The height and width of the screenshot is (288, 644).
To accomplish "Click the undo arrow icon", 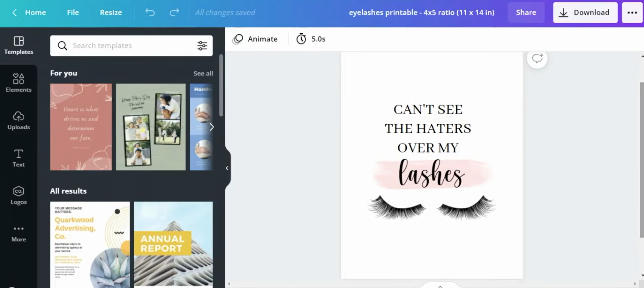I will click(150, 12).
